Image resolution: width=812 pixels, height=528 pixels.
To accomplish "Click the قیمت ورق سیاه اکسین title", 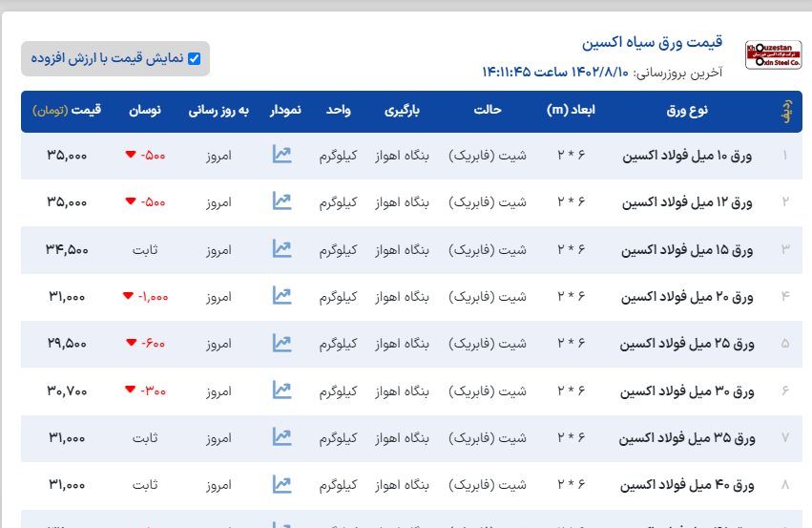I will pos(652,43).
